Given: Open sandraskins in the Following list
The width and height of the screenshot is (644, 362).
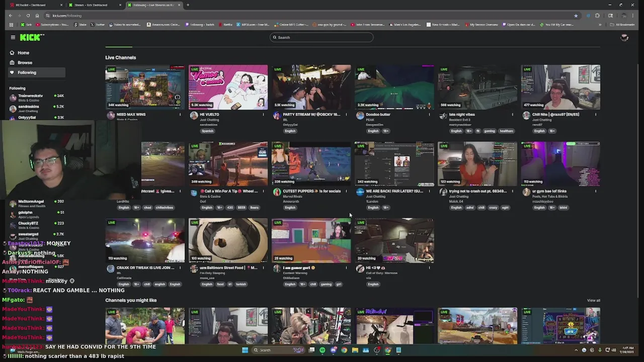Looking at the screenshot, I should pyautogui.click(x=36, y=108).
